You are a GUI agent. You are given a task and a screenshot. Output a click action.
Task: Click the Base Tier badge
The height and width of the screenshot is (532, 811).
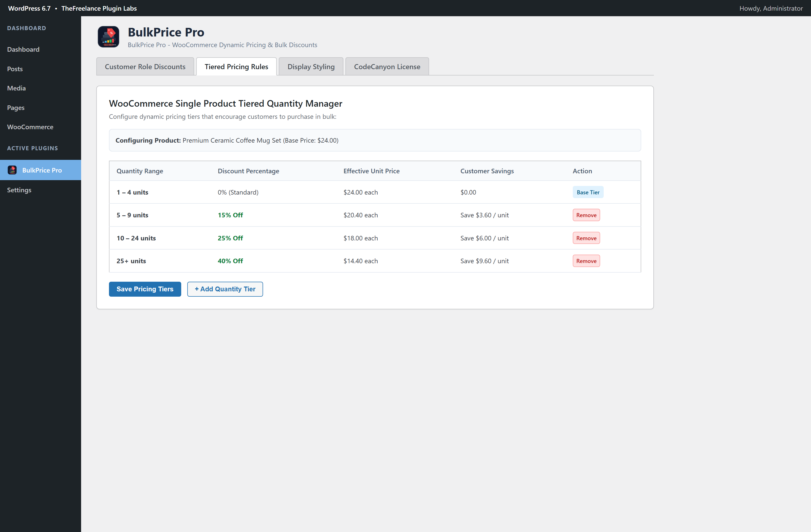point(588,193)
